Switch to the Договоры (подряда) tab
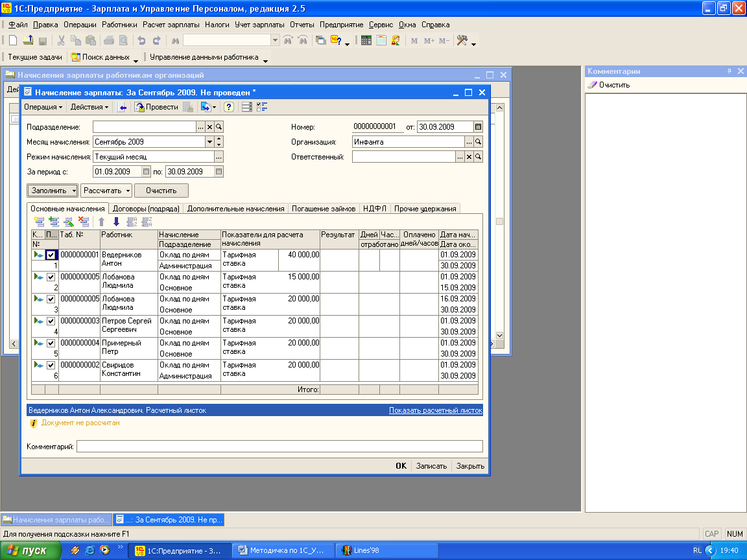 [146, 209]
